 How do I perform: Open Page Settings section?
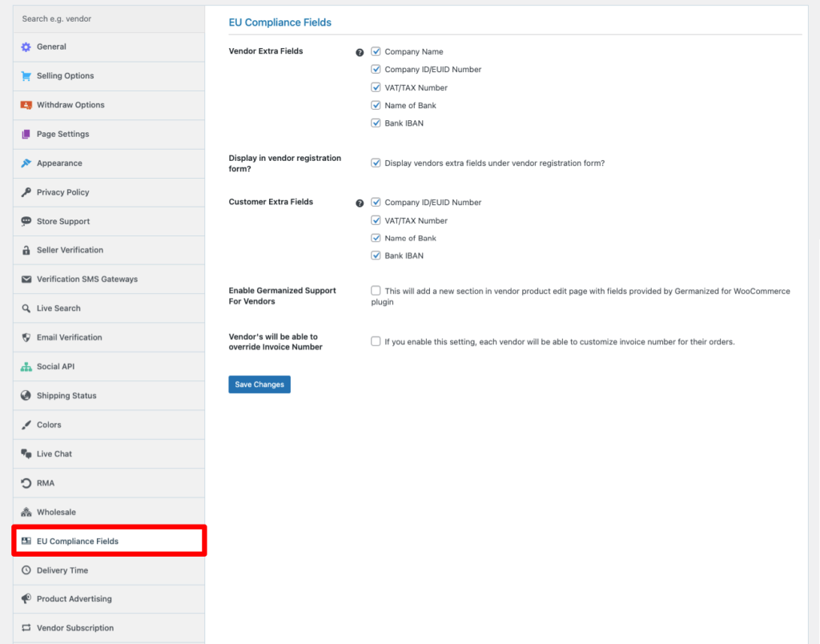(109, 135)
